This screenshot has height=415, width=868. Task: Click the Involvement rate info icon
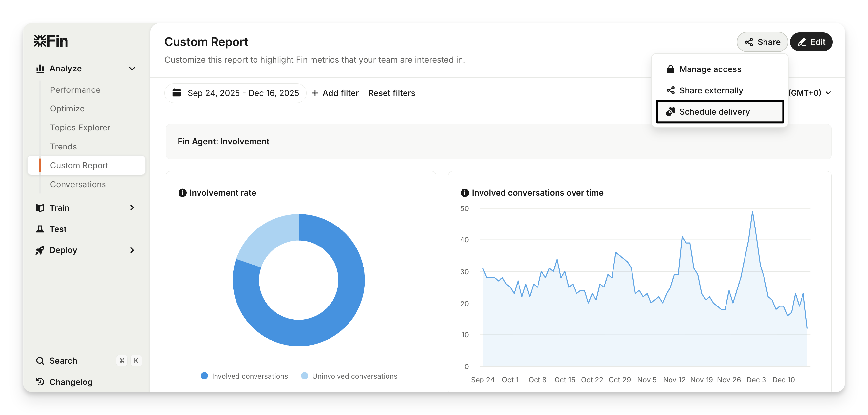[182, 193]
